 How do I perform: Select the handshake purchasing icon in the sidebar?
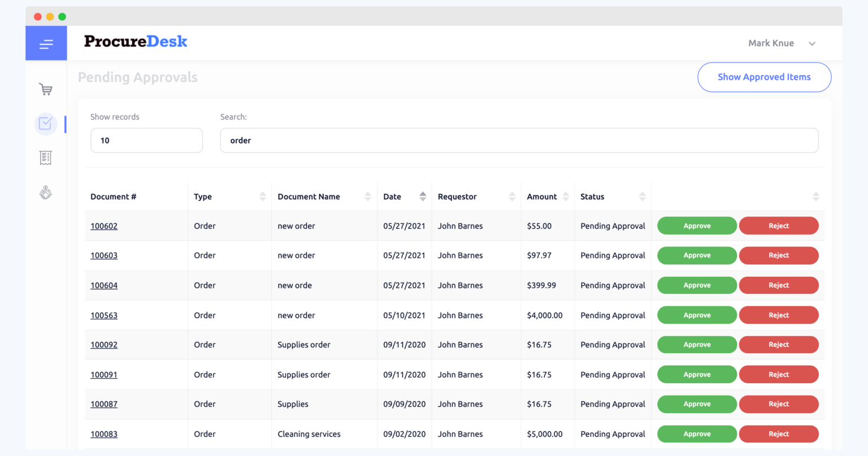pyautogui.click(x=46, y=192)
